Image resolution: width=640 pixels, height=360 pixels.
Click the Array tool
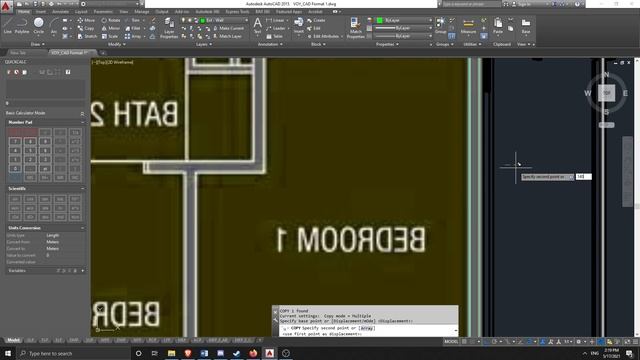point(133,36)
